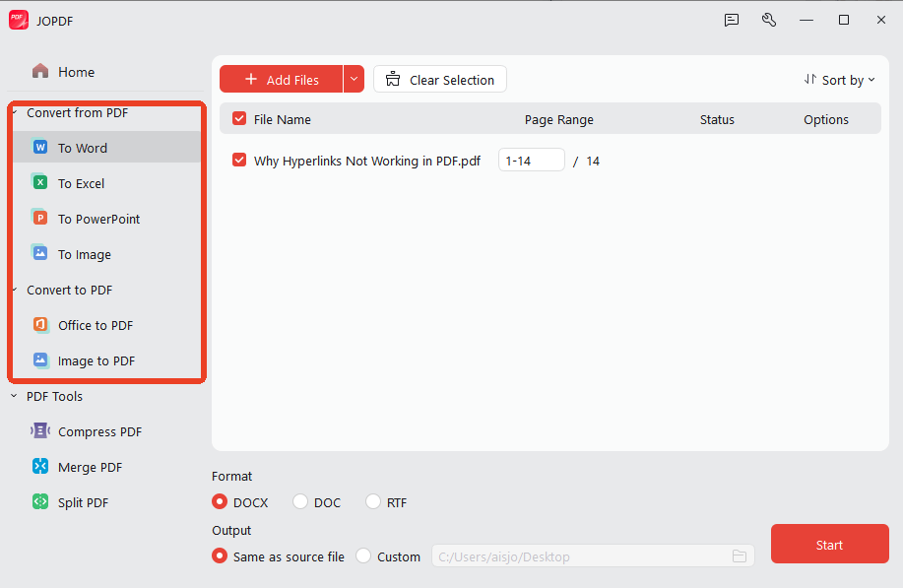Click the folder browse icon in output path
Screen dimensions: 903x588
(x=740, y=556)
